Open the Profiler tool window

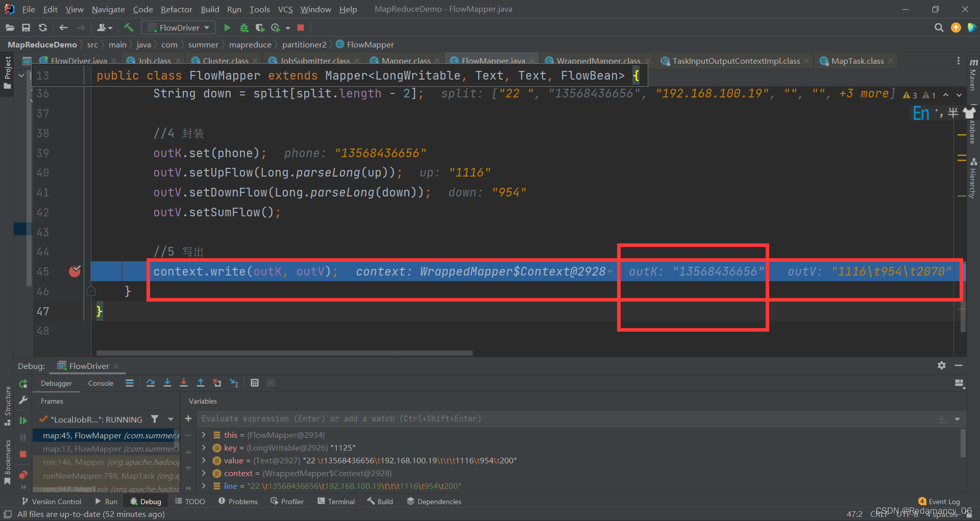[x=287, y=502]
